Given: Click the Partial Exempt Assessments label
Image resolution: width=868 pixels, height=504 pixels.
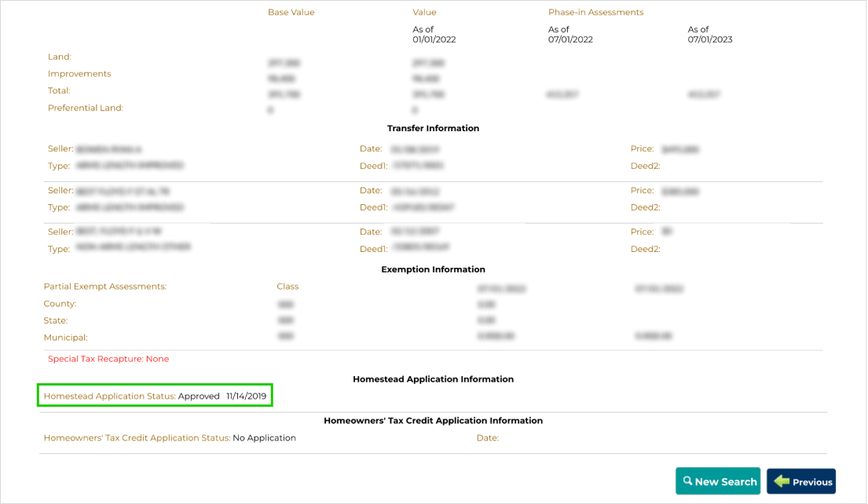Looking at the screenshot, I should click(104, 287).
